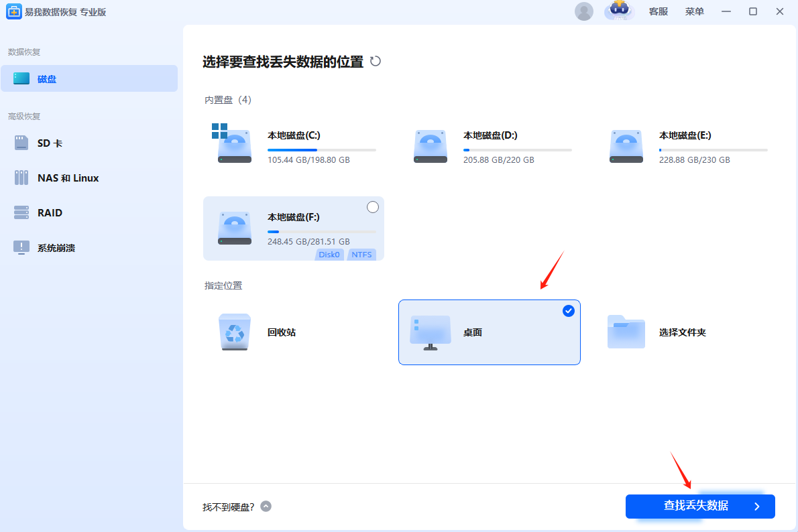Minimize the window
The height and width of the screenshot is (532, 798).
[726, 11]
